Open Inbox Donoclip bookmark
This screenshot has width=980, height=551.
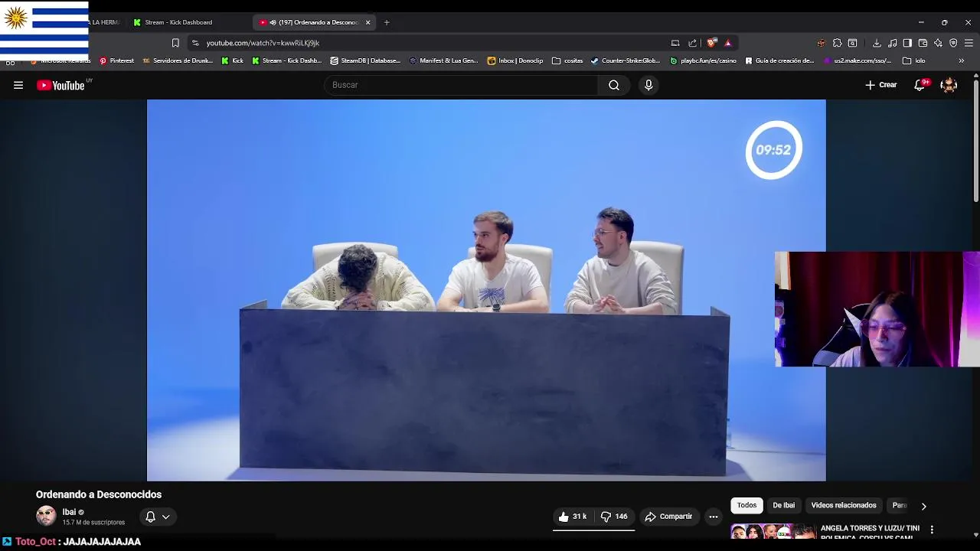515,60
